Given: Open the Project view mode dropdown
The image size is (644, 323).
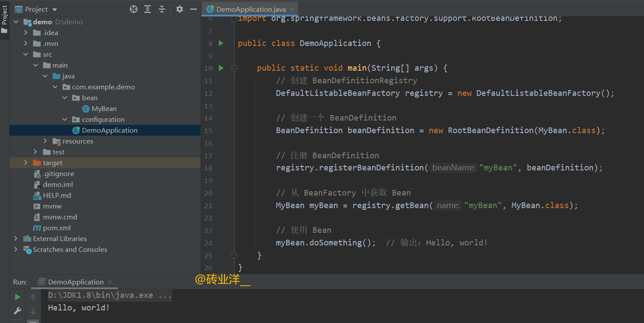Looking at the screenshot, I should (54, 9).
